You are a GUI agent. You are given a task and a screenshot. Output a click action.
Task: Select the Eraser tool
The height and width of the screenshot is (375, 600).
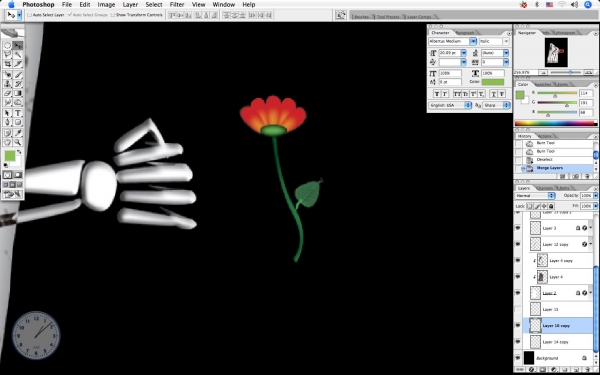(7, 93)
